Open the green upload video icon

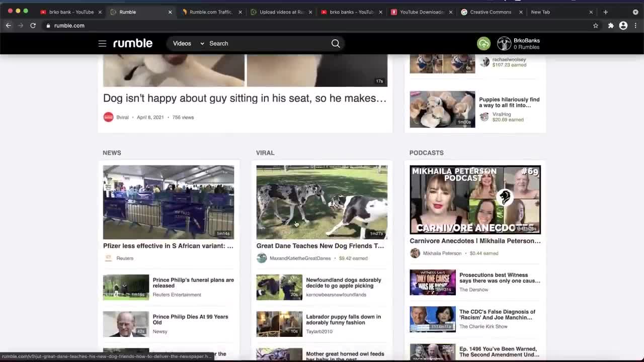(484, 44)
